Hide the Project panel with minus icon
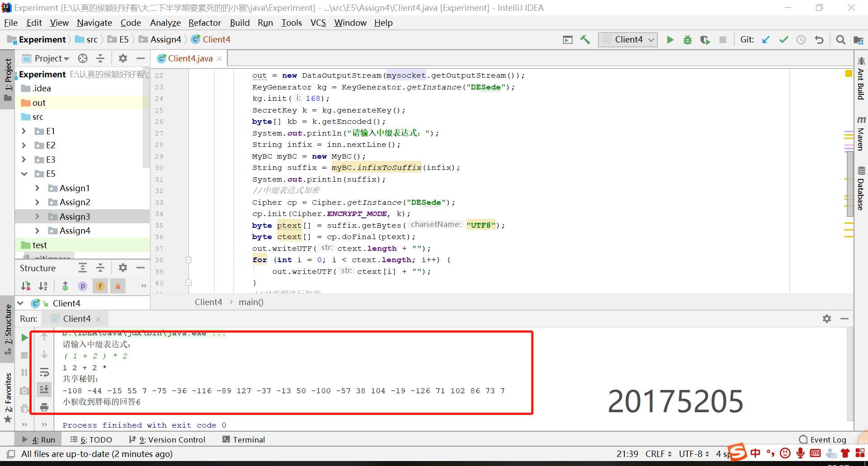This screenshot has width=868, height=466. pos(141,58)
